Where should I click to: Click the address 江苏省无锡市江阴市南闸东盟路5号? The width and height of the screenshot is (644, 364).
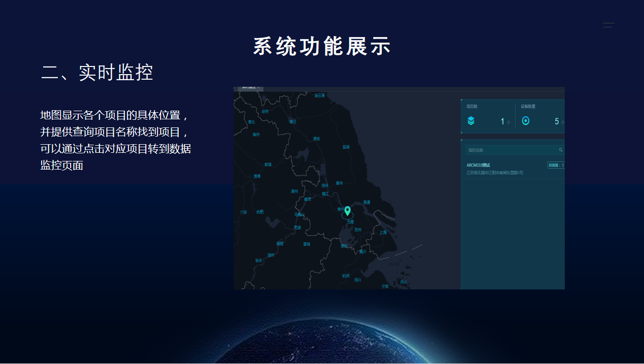point(495,173)
